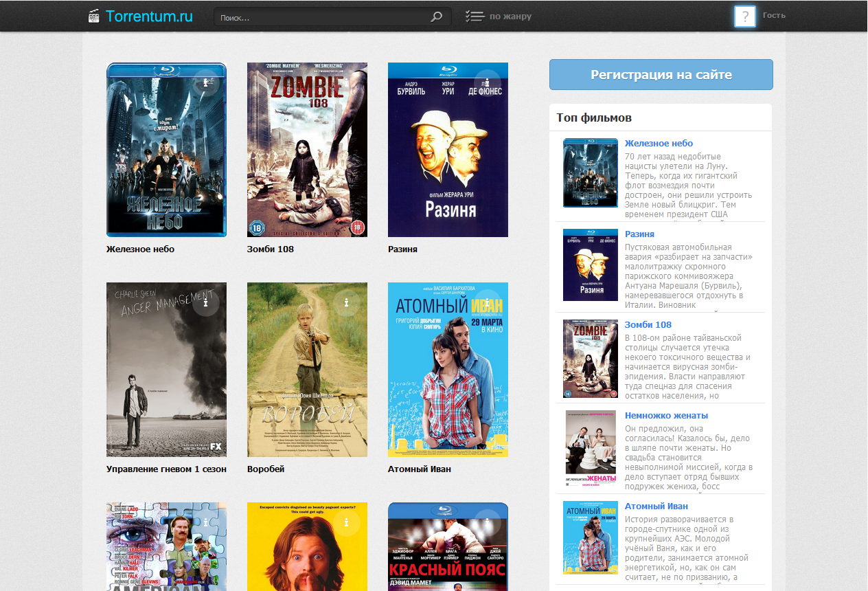The height and width of the screenshot is (591, 868).
Task: Click Разиня thumbnail in Топ фильмов sidebar
Action: click(590, 265)
